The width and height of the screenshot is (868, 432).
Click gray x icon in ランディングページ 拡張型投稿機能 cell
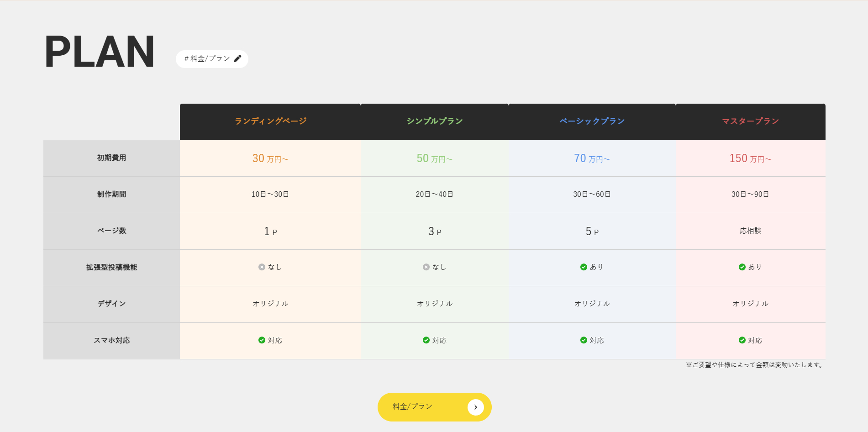[262, 267]
